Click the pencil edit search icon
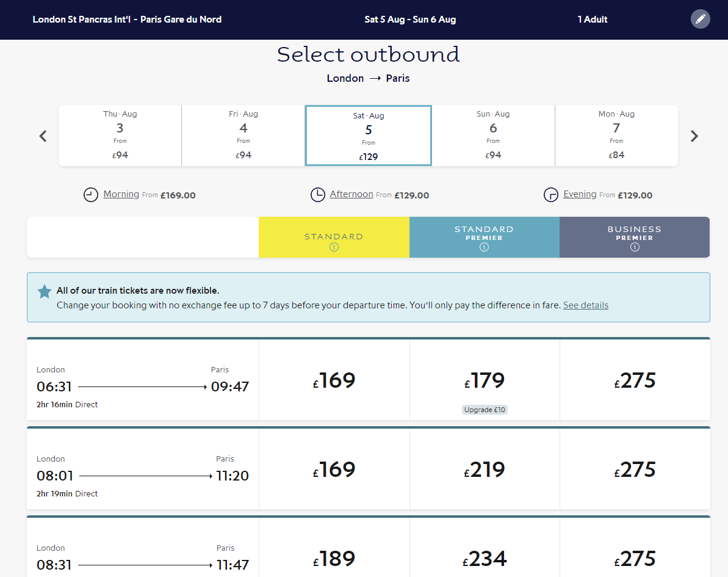The image size is (728, 577). [x=701, y=19]
